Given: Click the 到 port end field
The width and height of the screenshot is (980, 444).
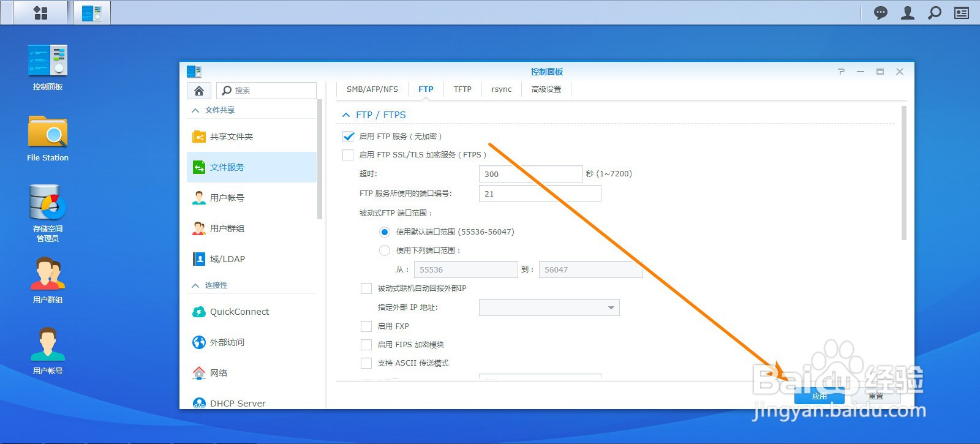Looking at the screenshot, I should coord(590,269).
